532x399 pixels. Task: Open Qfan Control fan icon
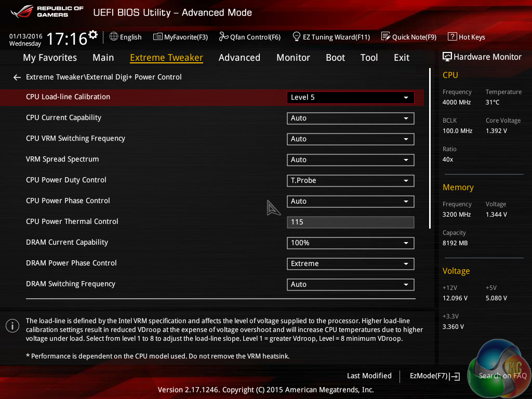tap(223, 36)
